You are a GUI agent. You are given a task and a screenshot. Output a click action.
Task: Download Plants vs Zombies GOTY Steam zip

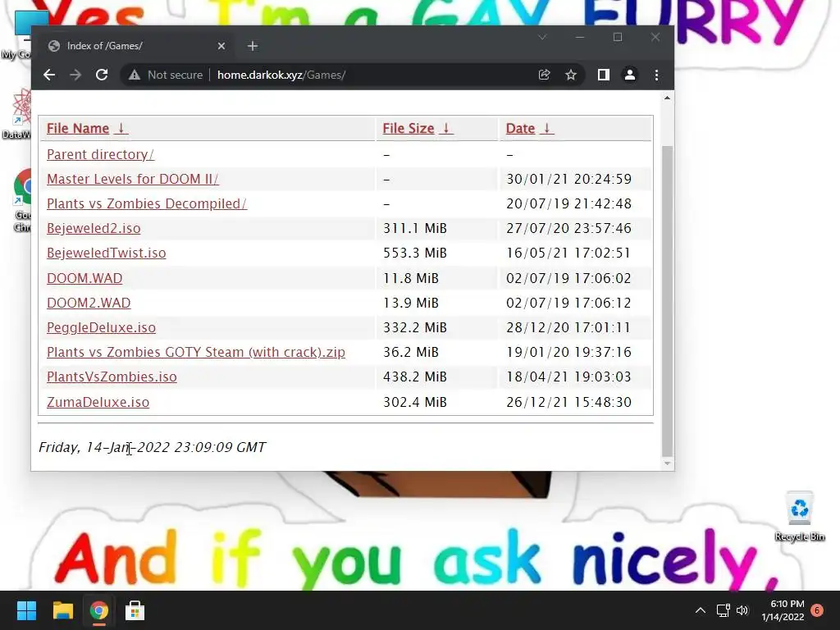click(196, 352)
